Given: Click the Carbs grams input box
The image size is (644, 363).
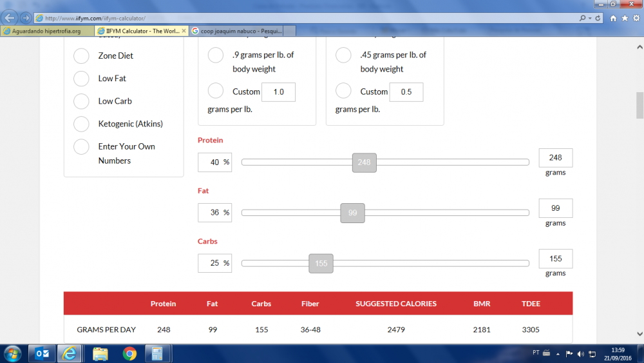Looking at the screenshot, I should (x=555, y=259).
